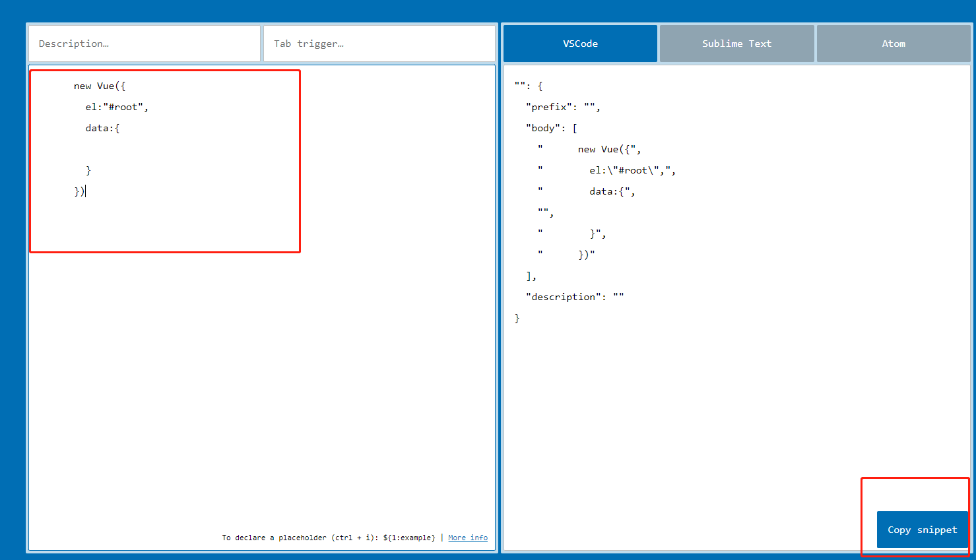Screen dimensions: 976x560
Task: Focus the Tab trigger input field
Action: click(379, 44)
